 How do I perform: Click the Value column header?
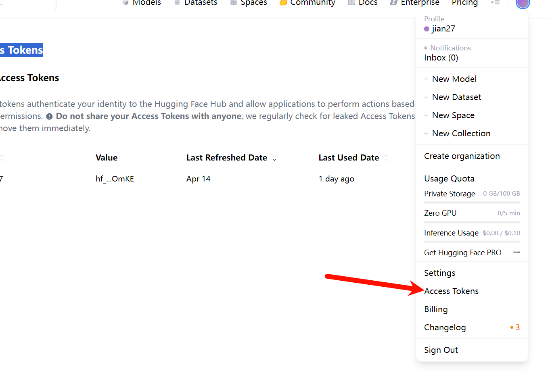pyautogui.click(x=107, y=158)
